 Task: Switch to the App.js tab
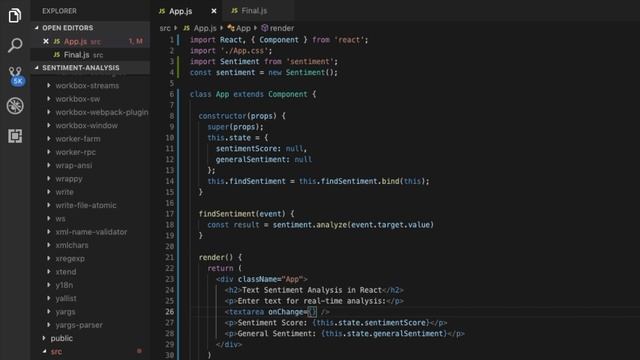pyautogui.click(x=180, y=11)
